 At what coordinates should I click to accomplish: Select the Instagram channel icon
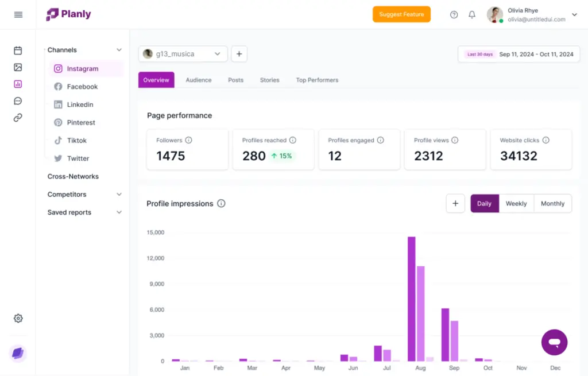coord(58,68)
